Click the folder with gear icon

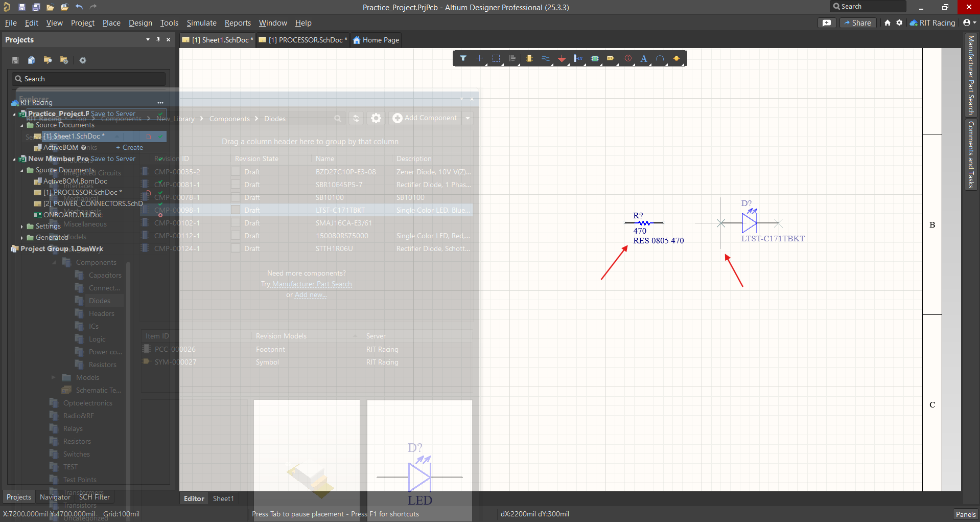pyautogui.click(x=64, y=60)
